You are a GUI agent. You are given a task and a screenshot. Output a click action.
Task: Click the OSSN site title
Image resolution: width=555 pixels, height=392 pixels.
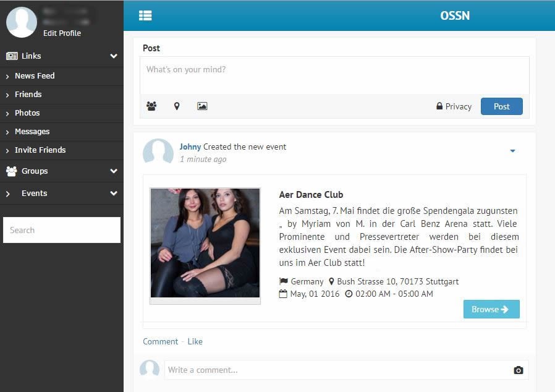click(x=455, y=15)
